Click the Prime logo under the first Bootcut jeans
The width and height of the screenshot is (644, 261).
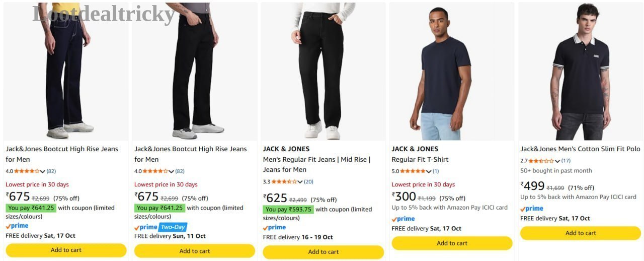click(x=17, y=226)
